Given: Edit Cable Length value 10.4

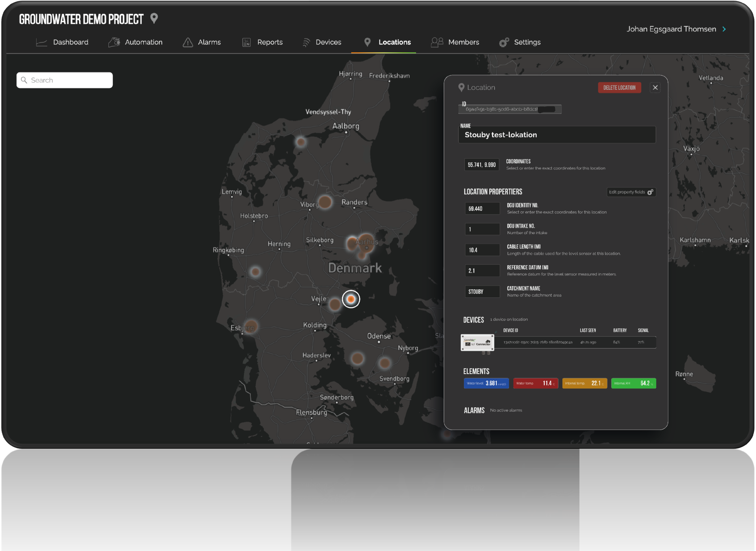Looking at the screenshot, I should click(x=482, y=250).
